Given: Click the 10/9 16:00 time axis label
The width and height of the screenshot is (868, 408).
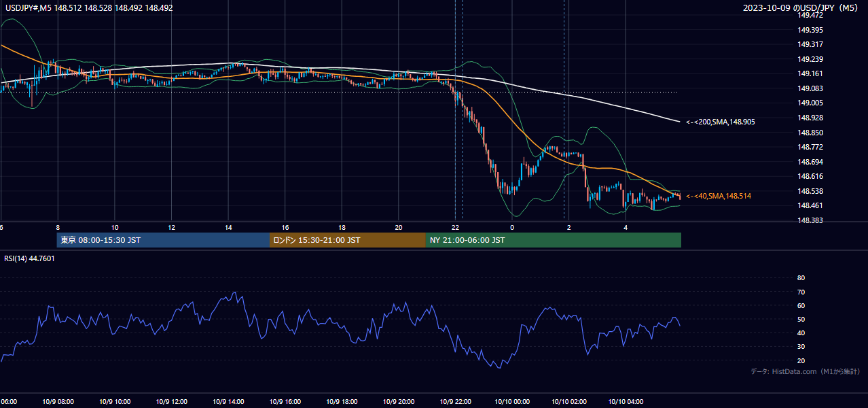Looking at the screenshot, I should [x=285, y=402].
